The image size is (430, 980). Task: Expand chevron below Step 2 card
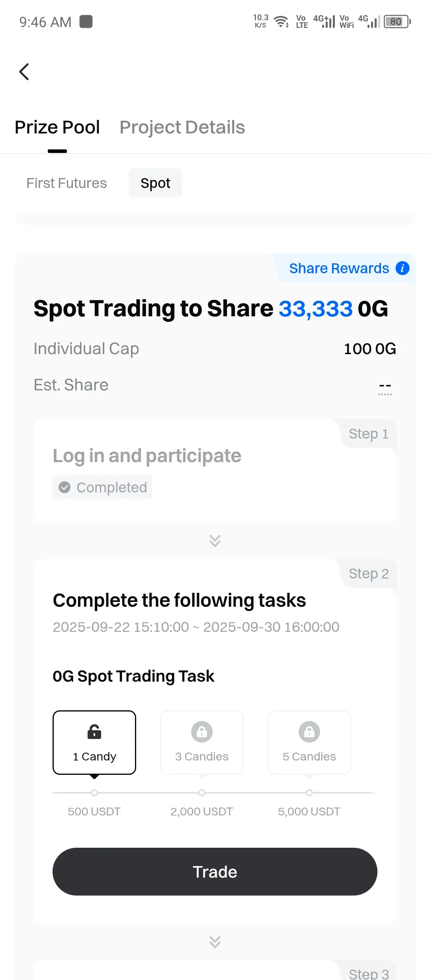[x=215, y=942]
